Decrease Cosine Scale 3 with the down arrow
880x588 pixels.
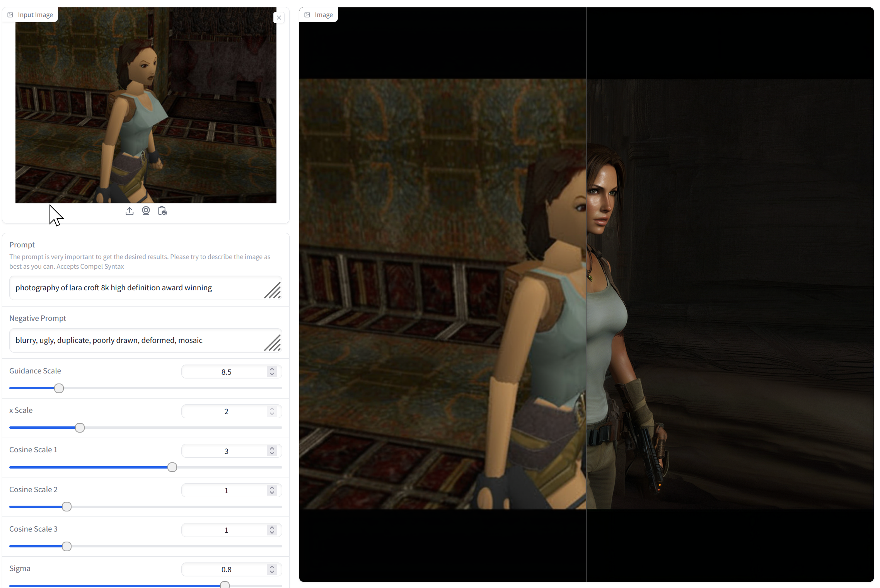click(272, 532)
